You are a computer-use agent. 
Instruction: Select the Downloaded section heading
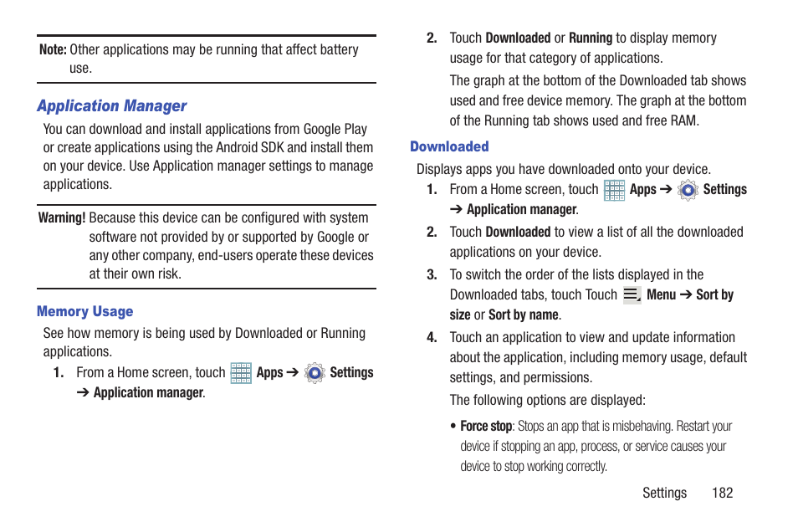449,146
